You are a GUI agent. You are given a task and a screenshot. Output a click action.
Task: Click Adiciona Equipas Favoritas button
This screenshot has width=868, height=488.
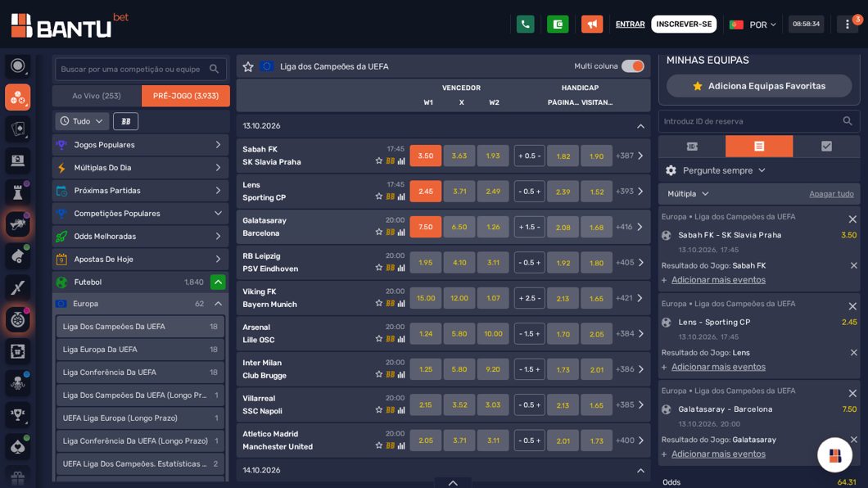[759, 86]
